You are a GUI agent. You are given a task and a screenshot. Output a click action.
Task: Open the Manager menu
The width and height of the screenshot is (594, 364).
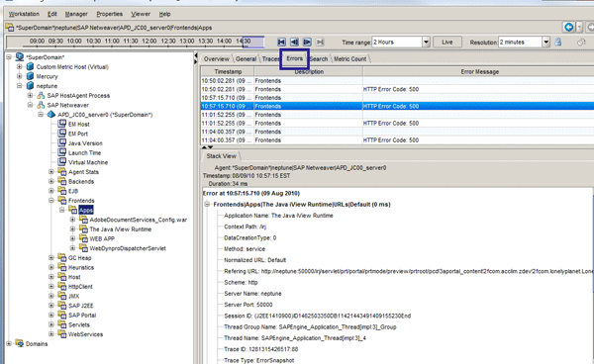pos(76,14)
